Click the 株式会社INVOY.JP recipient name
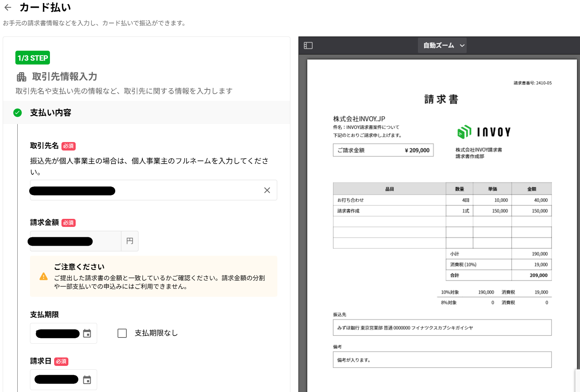Screen dimensions: 580x392 pyautogui.click(x=359, y=119)
